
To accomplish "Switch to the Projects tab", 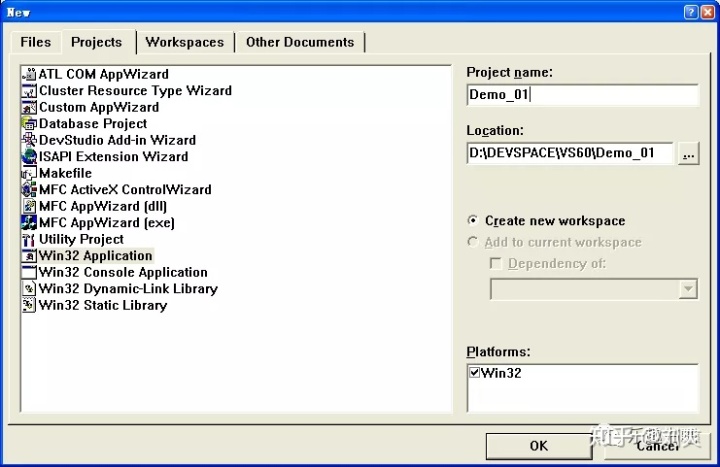I will click(97, 42).
